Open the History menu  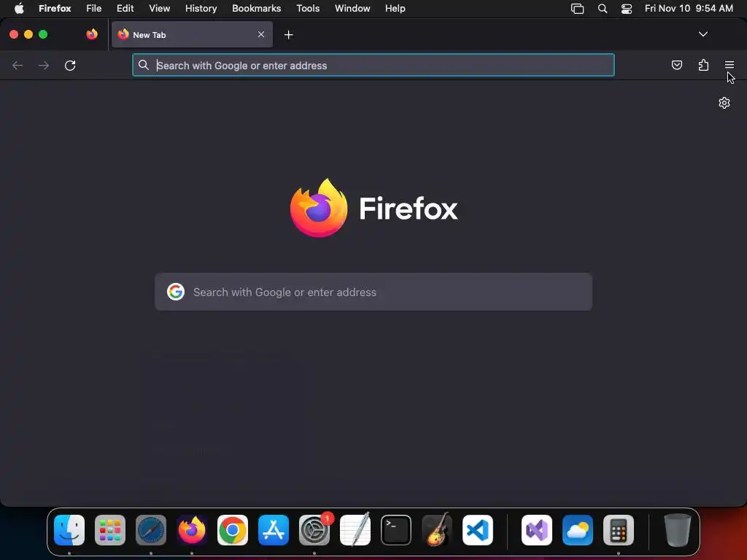(x=201, y=9)
